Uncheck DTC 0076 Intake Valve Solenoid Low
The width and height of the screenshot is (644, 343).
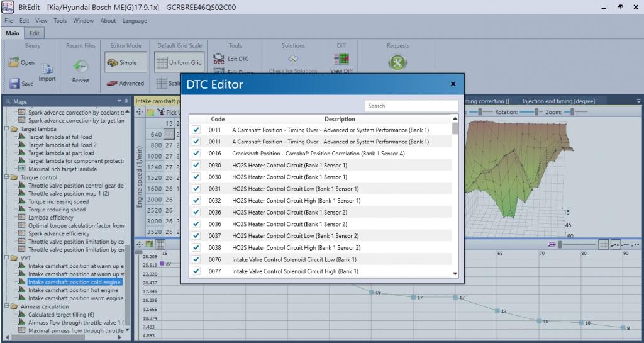[x=196, y=260]
